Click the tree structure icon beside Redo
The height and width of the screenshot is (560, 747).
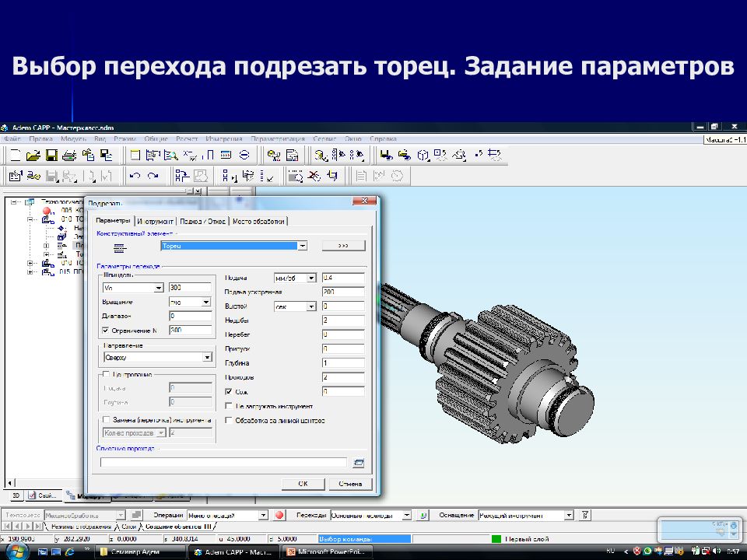(x=182, y=177)
